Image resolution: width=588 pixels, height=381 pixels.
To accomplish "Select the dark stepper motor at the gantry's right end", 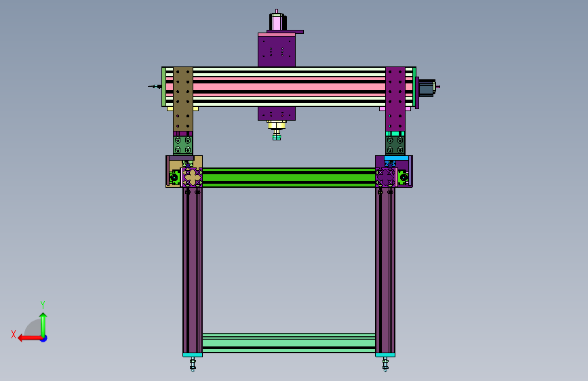I will tap(427, 87).
